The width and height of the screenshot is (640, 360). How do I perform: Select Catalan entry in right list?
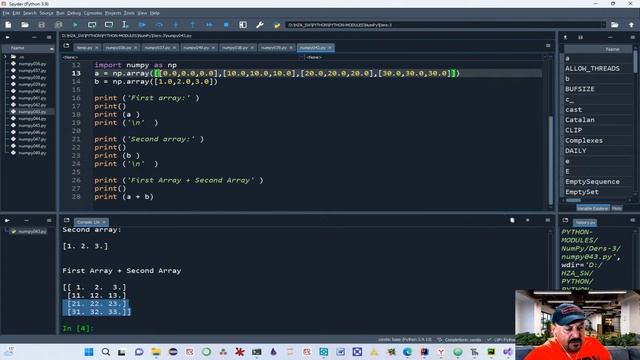580,120
